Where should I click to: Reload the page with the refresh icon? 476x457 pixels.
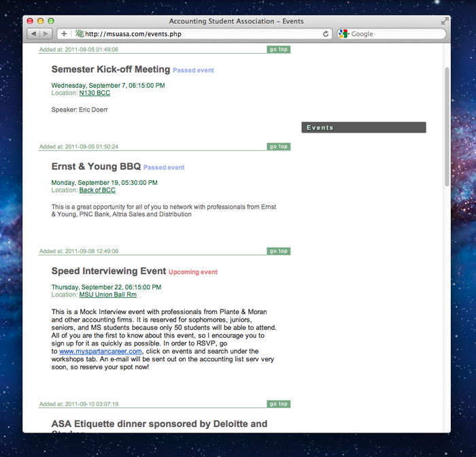(326, 34)
